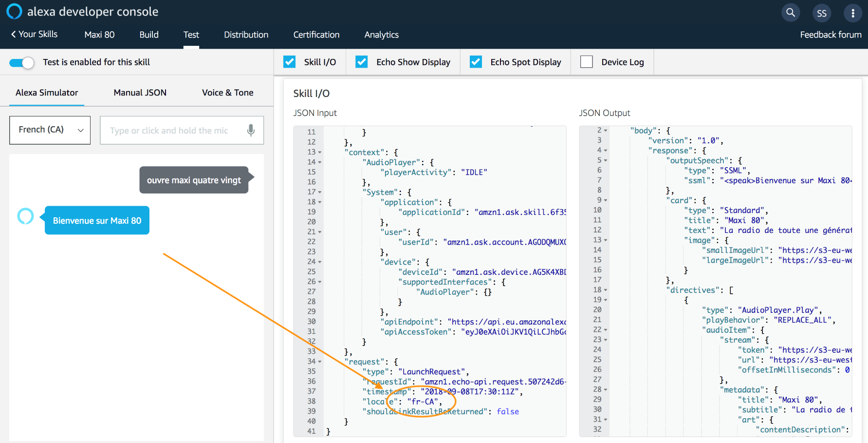Click the "IDLE" playerActivity value
The width and height of the screenshot is (868, 443).
tap(474, 172)
